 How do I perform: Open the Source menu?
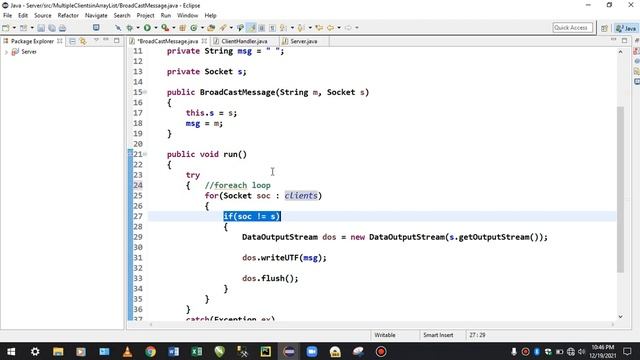click(42, 16)
